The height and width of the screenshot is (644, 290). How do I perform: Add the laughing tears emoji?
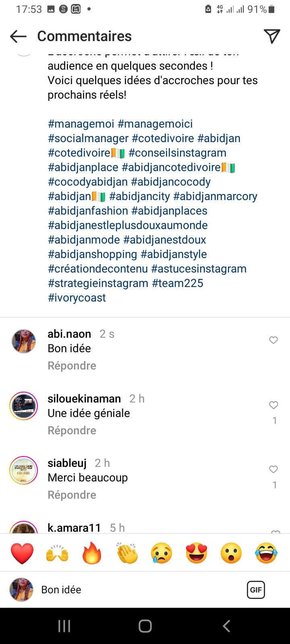pos(266,553)
